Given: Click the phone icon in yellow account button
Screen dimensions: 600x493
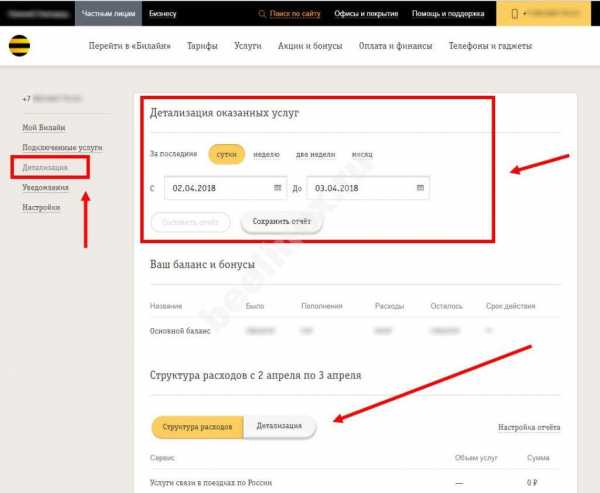Looking at the screenshot, I should coord(515,14).
